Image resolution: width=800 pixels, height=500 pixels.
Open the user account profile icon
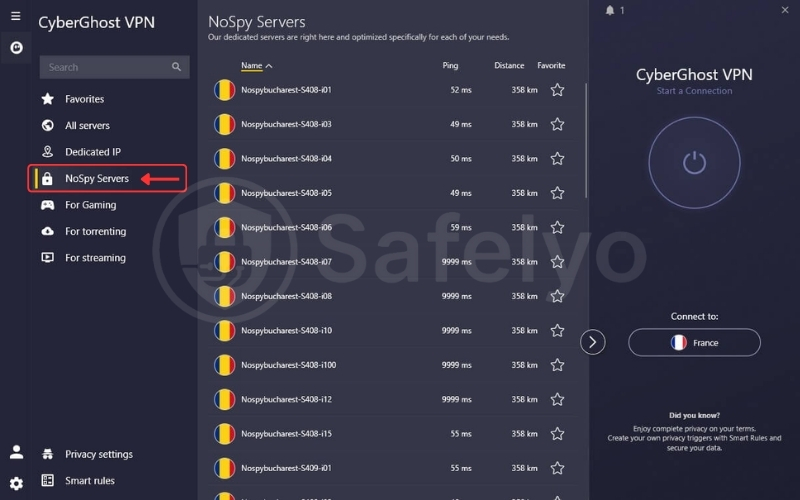click(x=16, y=452)
